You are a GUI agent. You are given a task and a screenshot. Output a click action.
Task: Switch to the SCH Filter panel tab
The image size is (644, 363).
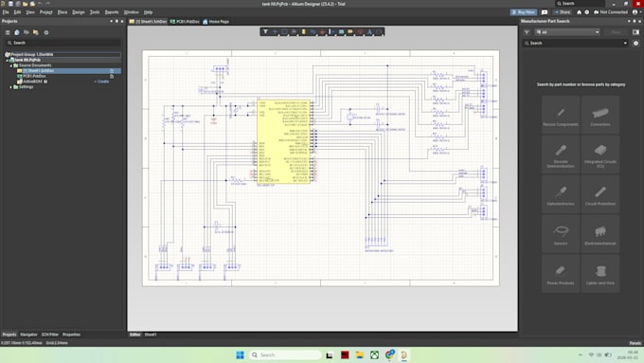(x=50, y=335)
